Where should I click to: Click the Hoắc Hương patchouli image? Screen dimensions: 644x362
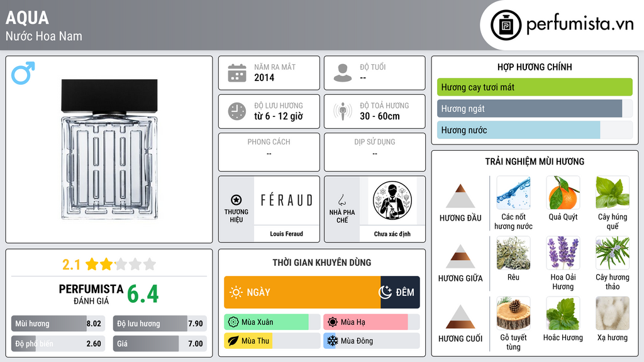(563, 313)
